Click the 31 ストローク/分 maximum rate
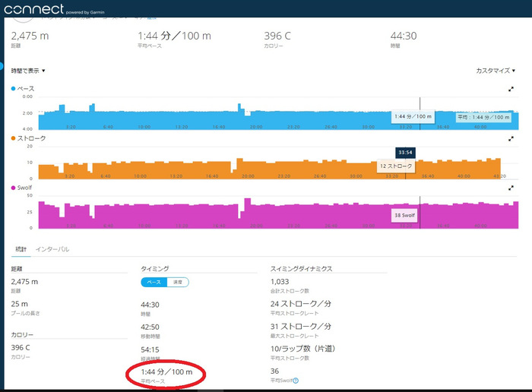Image resolution: width=532 pixels, height=392 pixels. coord(301,327)
